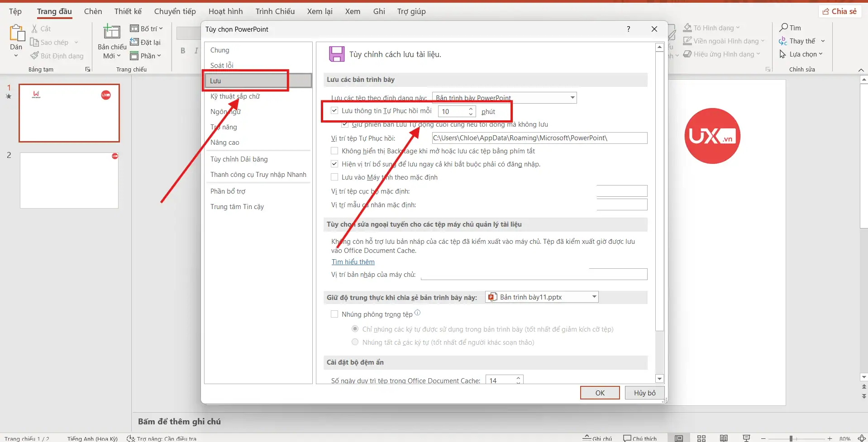Open the 'Tìm hiểu thêm' link
This screenshot has height=442, width=868.
(x=353, y=261)
